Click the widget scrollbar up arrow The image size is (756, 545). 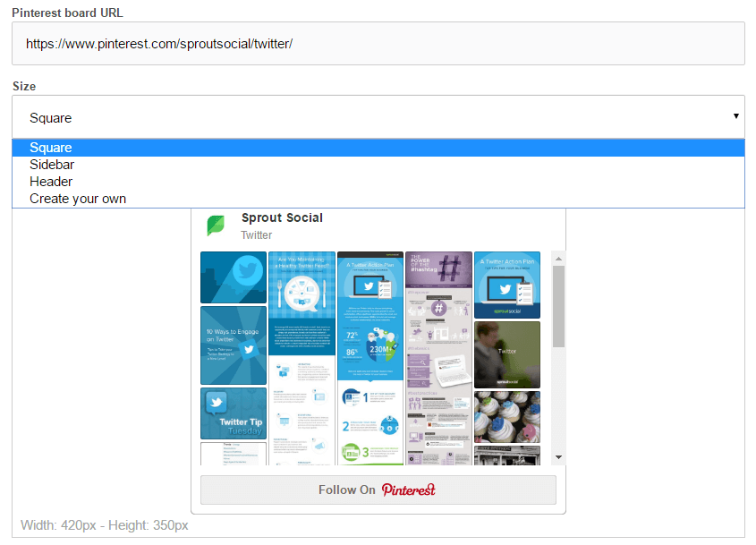coord(559,259)
